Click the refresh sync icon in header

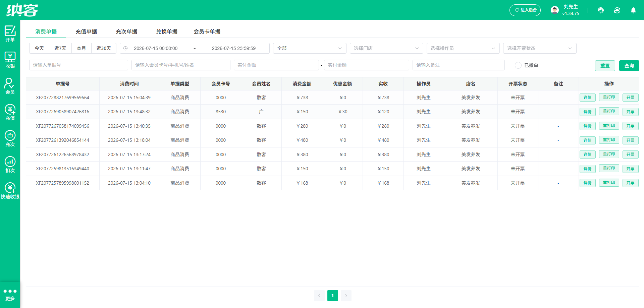(617, 10)
